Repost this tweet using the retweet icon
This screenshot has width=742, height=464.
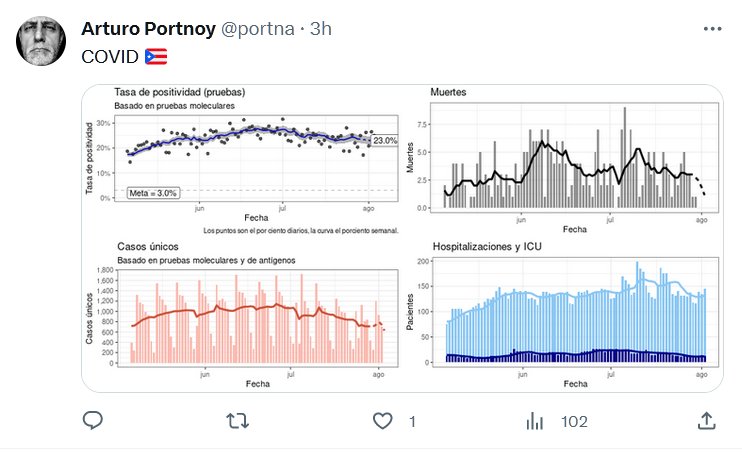coord(238,422)
